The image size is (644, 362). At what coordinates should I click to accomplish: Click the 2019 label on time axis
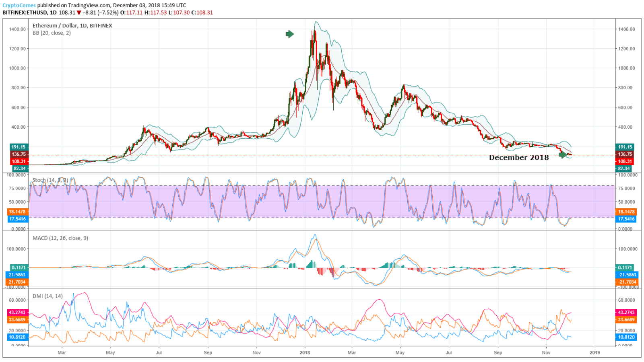(594, 353)
